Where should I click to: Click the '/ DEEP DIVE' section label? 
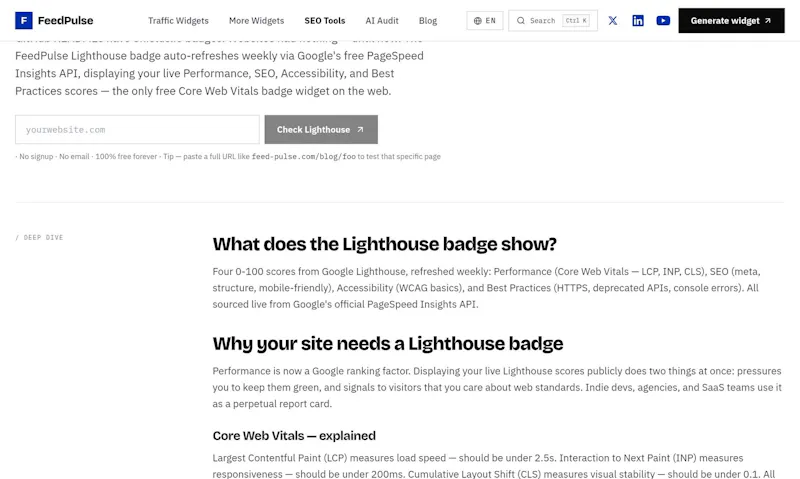[39, 237]
